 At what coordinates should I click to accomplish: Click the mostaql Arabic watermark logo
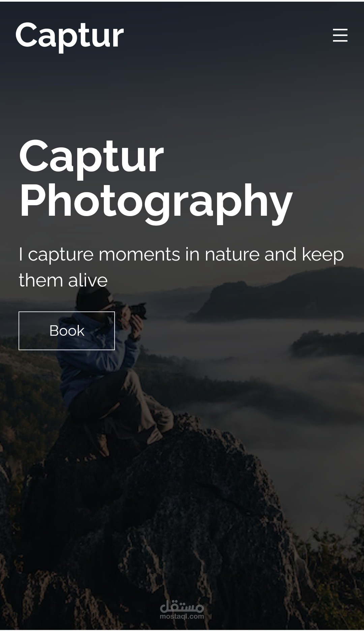point(182,606)
